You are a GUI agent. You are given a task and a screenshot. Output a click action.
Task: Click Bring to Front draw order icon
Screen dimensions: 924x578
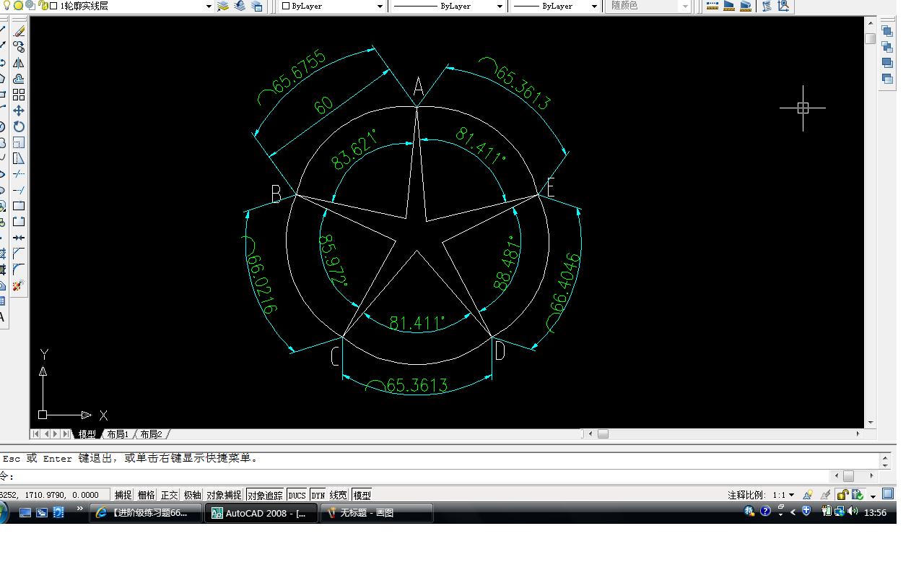[x=887, y=31]
